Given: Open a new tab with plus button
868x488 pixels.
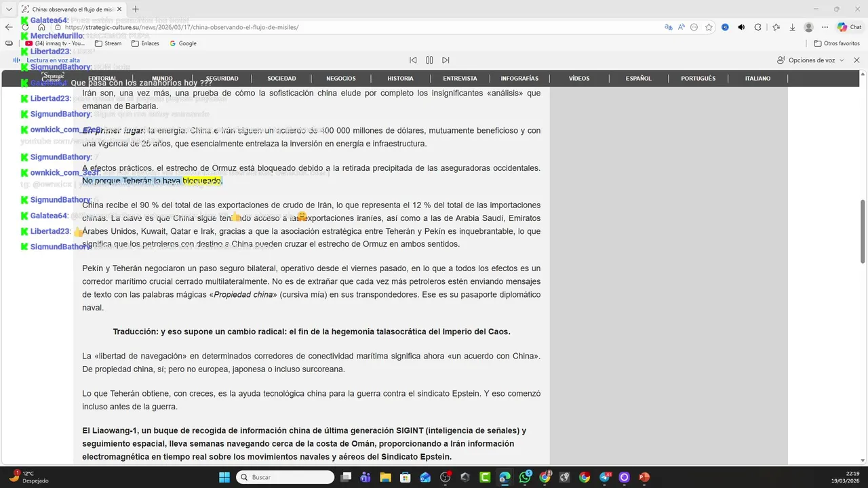Looking at the screenshot, I should point(136,9).
